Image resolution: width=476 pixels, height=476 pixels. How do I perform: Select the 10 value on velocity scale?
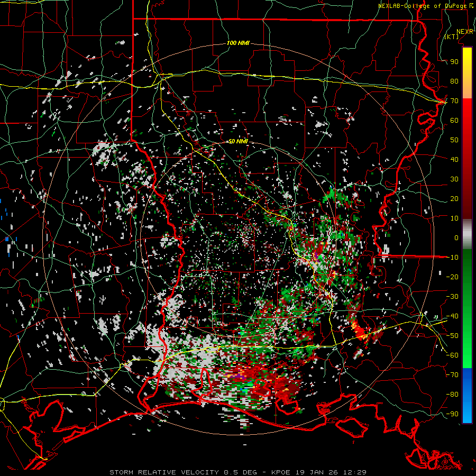coord(454,218)
